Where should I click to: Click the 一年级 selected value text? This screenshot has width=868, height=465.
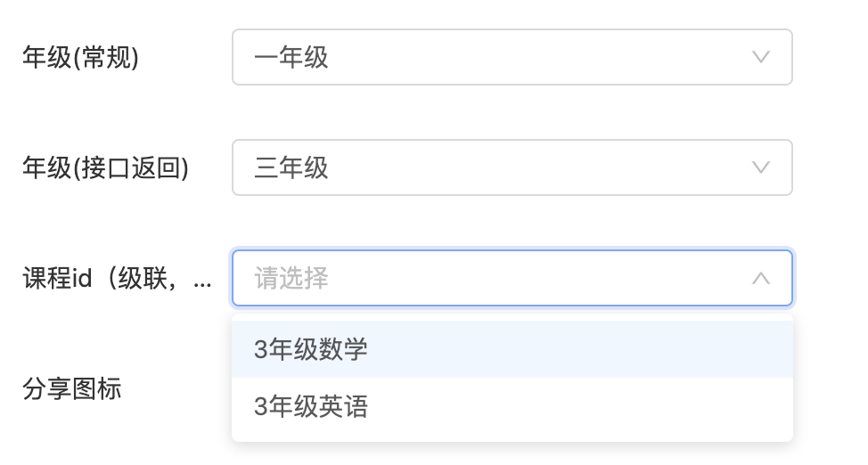291,58
